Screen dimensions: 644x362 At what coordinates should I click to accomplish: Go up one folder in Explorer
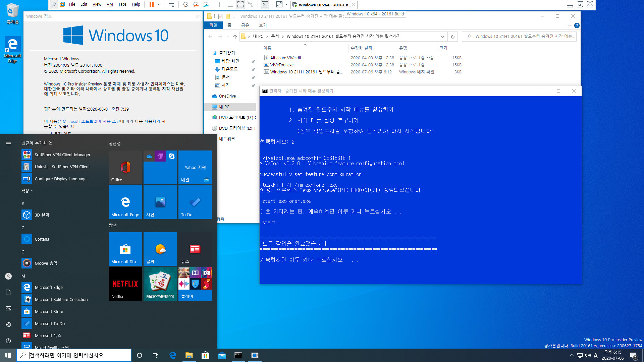235,37
